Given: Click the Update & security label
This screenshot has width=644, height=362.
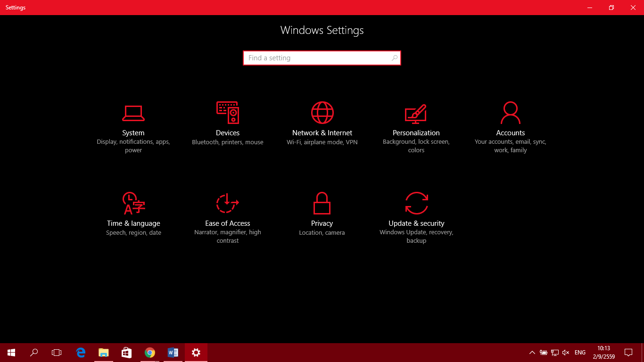Looking at the screenshot, I should tap(416, 223).
